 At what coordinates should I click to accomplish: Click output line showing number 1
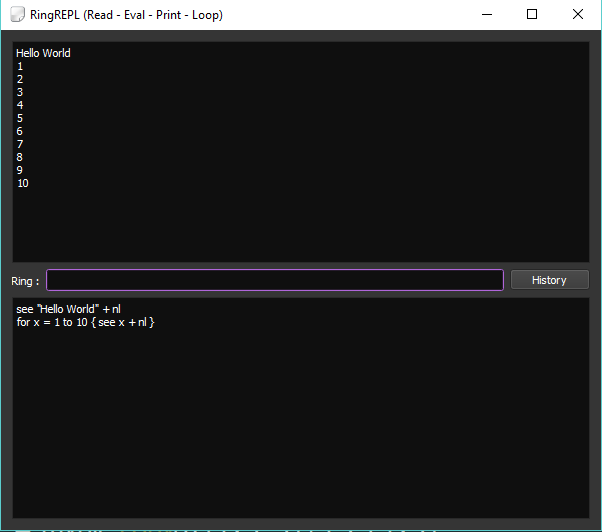tap(20, 66)
